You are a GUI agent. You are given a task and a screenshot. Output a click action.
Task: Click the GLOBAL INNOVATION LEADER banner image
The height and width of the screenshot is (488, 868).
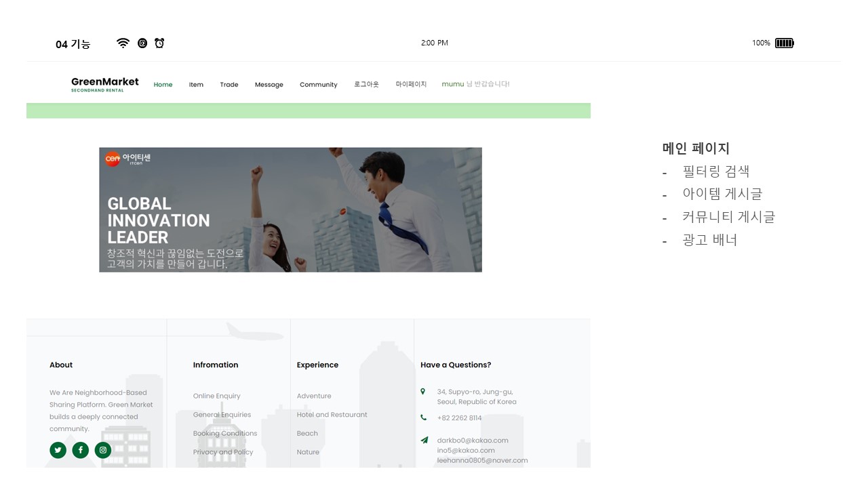[290, 209]
